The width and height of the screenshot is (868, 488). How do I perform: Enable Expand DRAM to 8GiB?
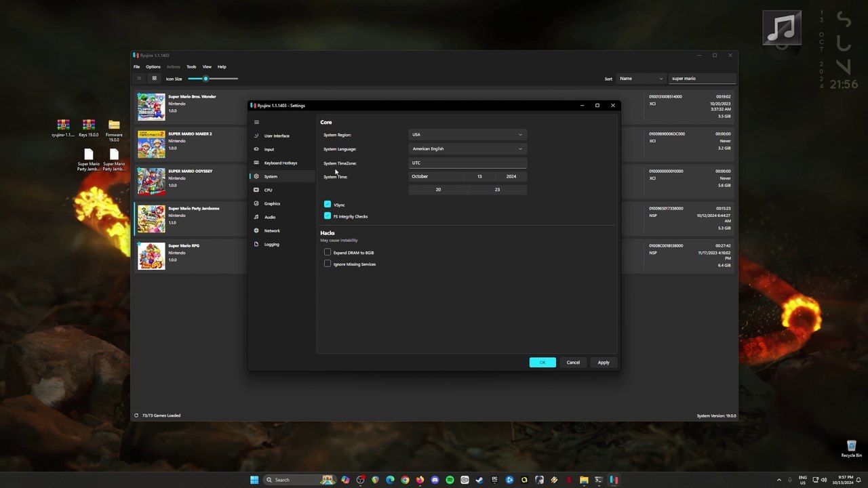[x=328, y=252]
